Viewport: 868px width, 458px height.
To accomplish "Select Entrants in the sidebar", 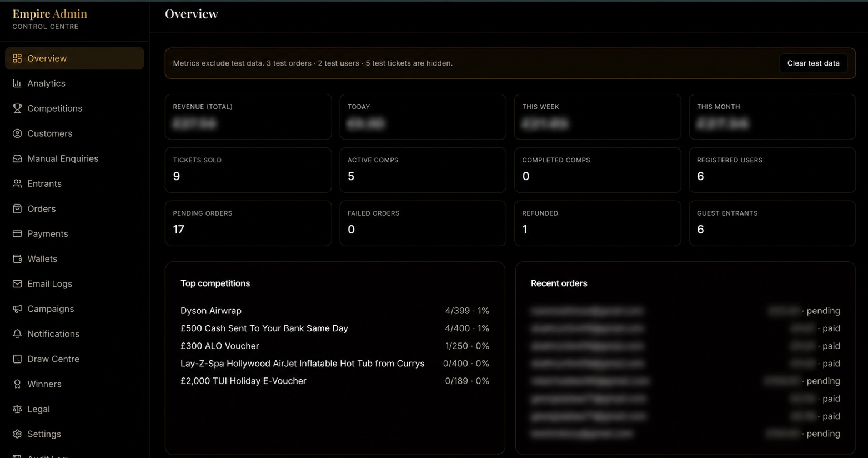I will point(74,183).
